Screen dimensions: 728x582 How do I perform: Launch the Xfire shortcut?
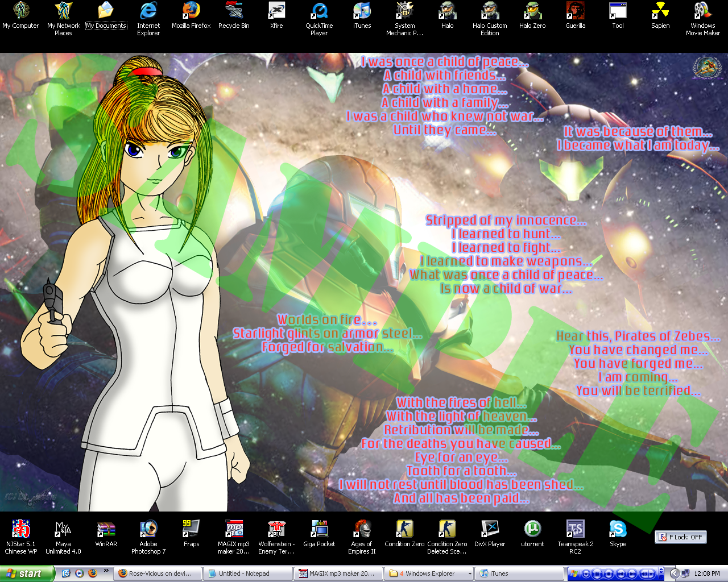point(276,16)
